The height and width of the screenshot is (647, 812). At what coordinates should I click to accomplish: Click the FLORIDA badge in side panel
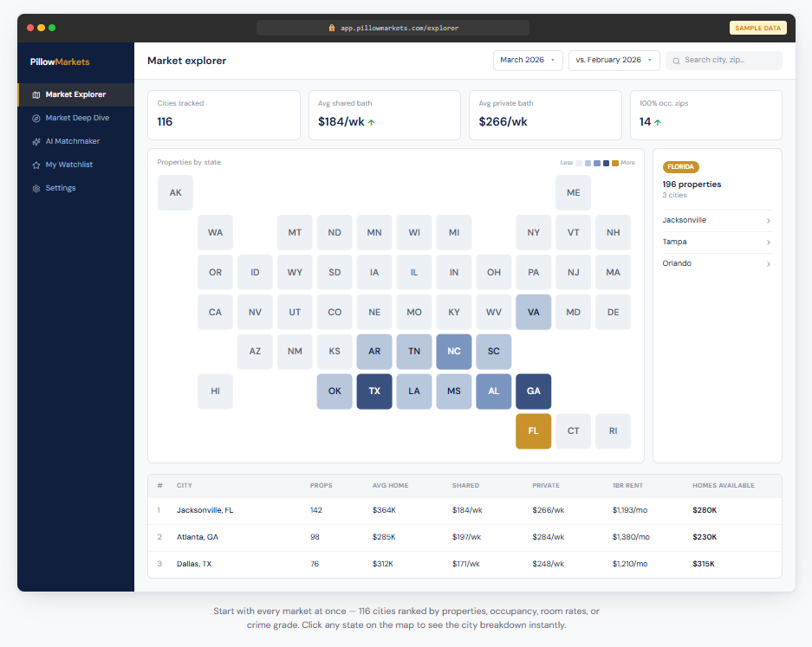click(680, 166)
